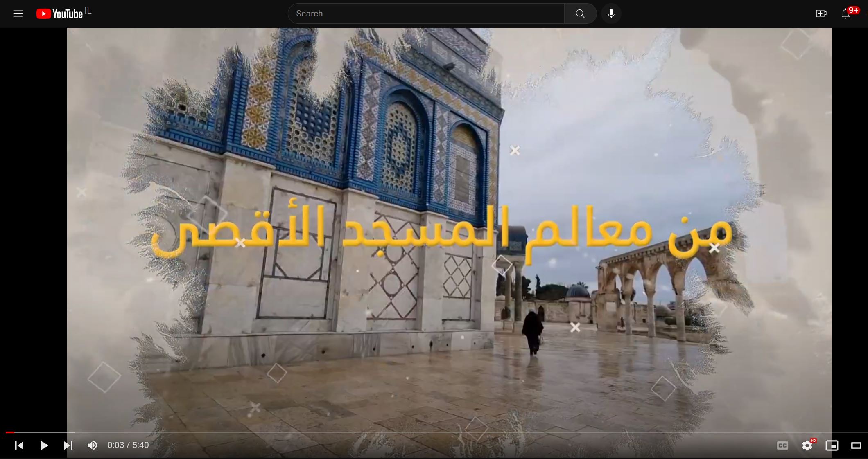868x459 pixels.
Task: Start voice search with the microphone icon
Action: click(610, 13)
